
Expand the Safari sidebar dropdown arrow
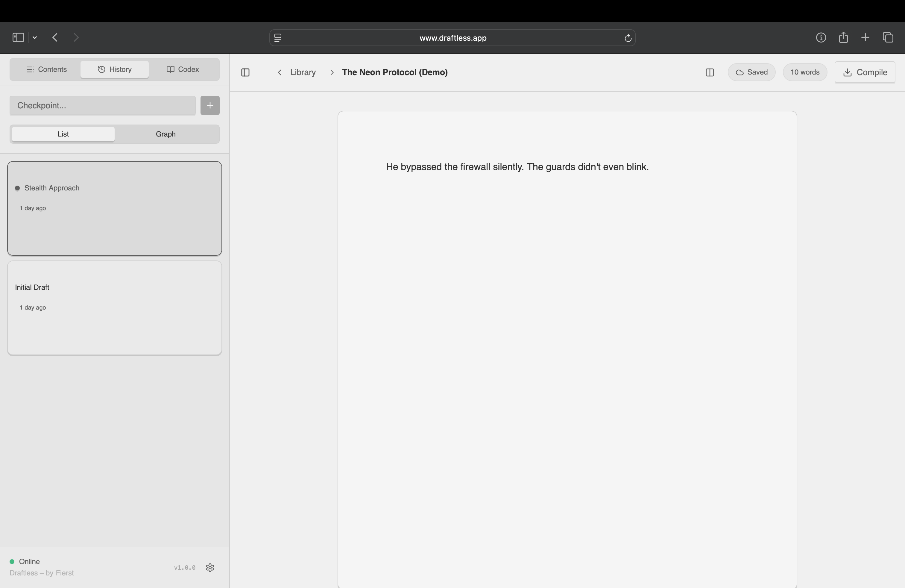(x=35, y=37)
